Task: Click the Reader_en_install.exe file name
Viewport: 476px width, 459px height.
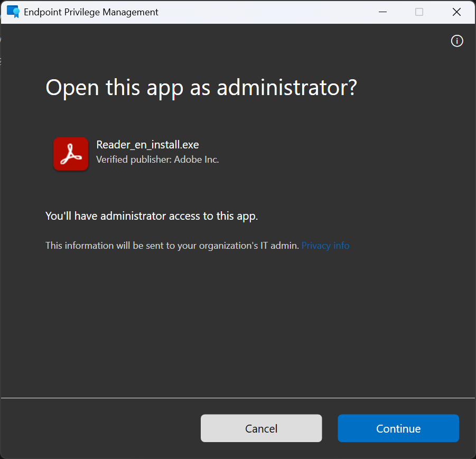Action: pyautogui.click(x=147, y=145)
